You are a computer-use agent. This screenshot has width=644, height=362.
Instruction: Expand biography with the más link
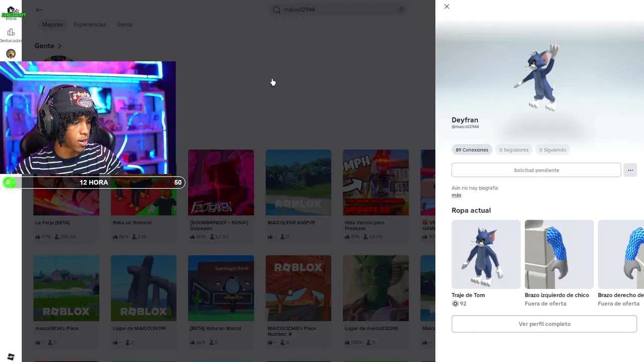click(x=456, y=195)
